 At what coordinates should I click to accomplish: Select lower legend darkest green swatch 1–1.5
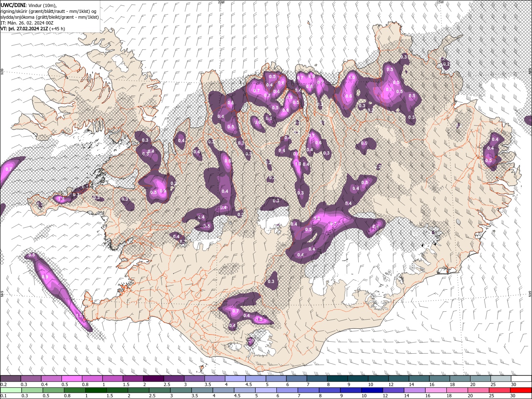pyautogui.click(x=96, y=390)
